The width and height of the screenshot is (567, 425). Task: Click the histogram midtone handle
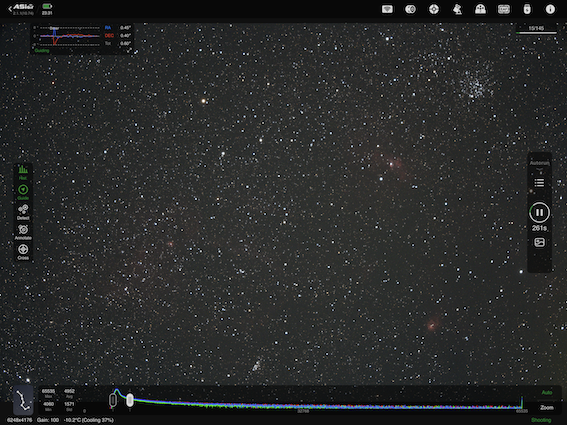(129, 400)
